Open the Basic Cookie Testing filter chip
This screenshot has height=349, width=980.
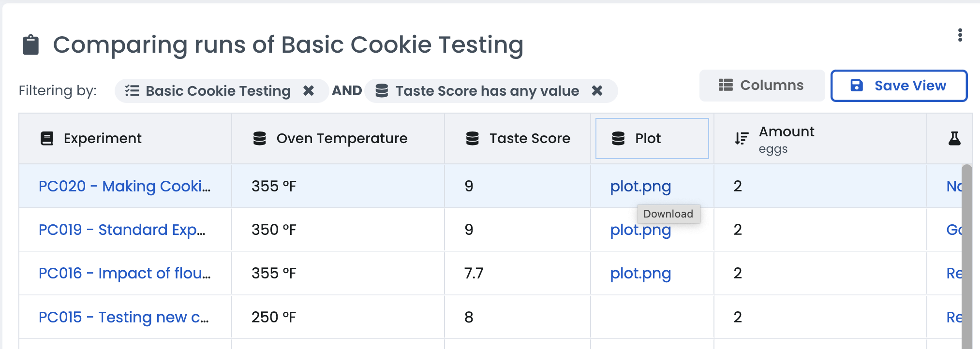(x=218, y=91)
